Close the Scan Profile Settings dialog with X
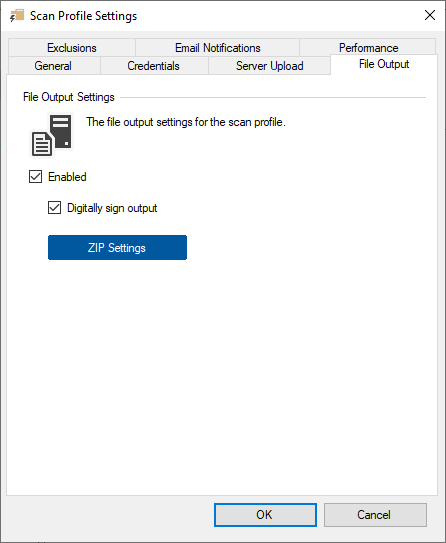 (430, 15)
